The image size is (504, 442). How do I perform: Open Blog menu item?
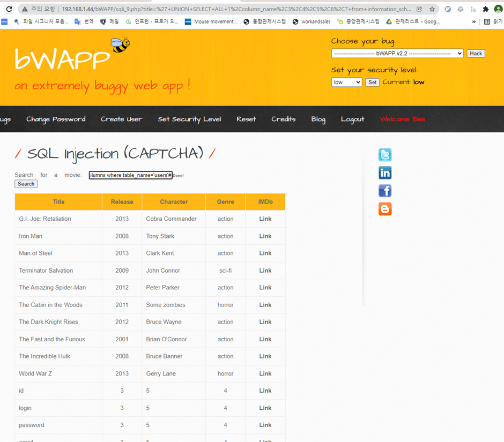tap(318, 119)
